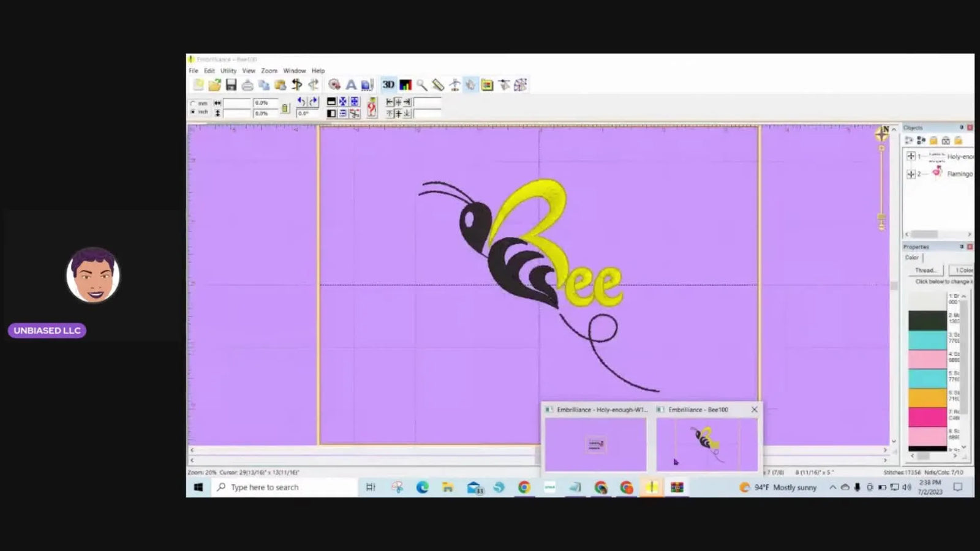
Task: Copy selection with the copy icon
Action: tap(264, 85)
